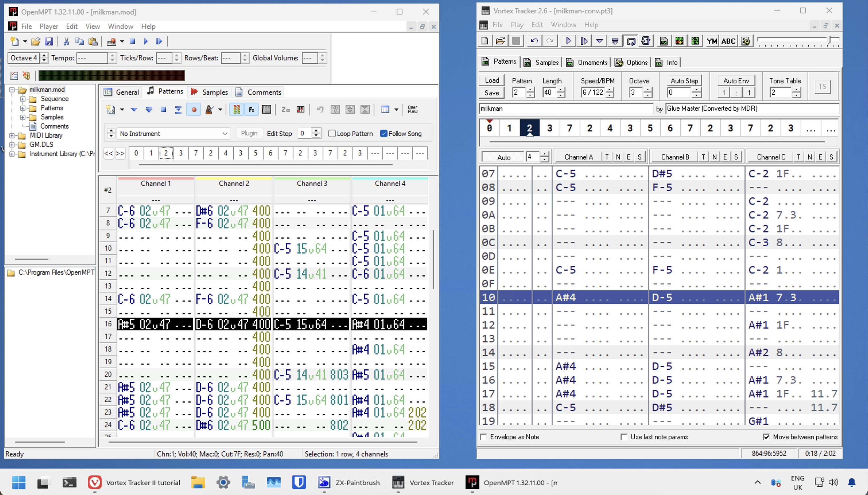Click the Play arrow in Vortex Tracker toolbar
Viewport: 868px width, 495px height.
pos(568,41)
